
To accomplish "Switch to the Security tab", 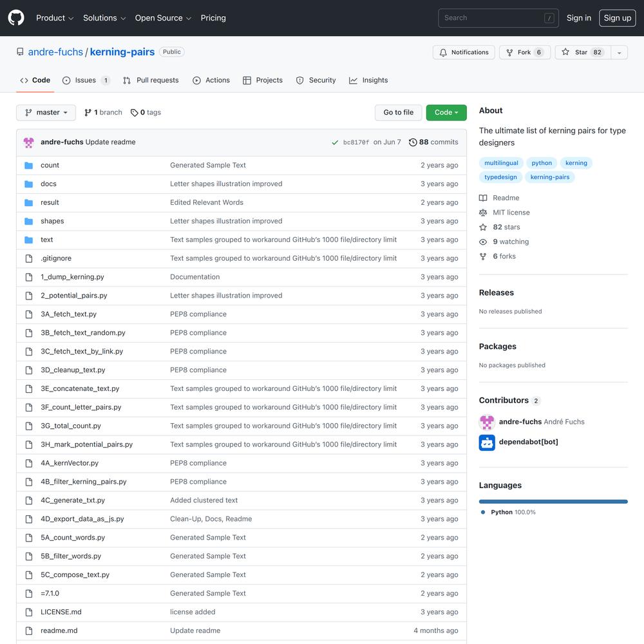I will [x=316, y=80].
